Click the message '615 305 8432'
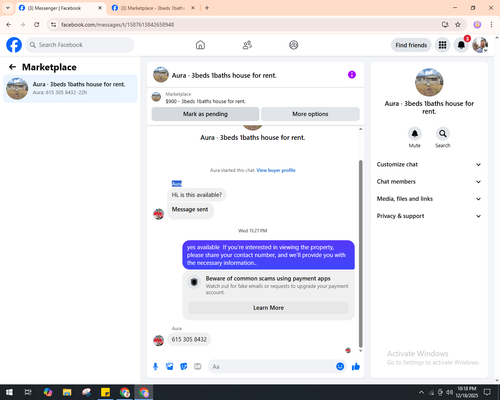The width and height of the screenshot is (500, 400). tap(189, 339)
